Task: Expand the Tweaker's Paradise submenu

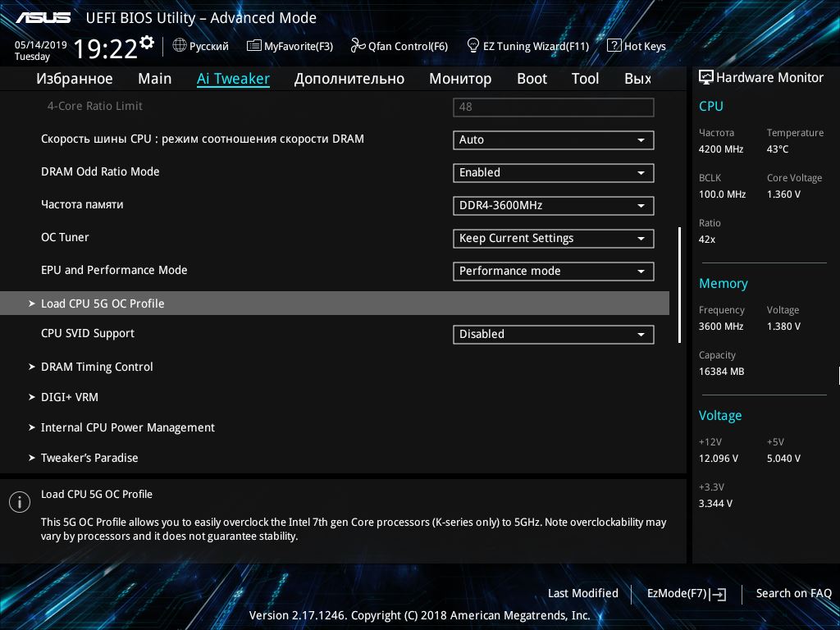Action: (84, 458)
